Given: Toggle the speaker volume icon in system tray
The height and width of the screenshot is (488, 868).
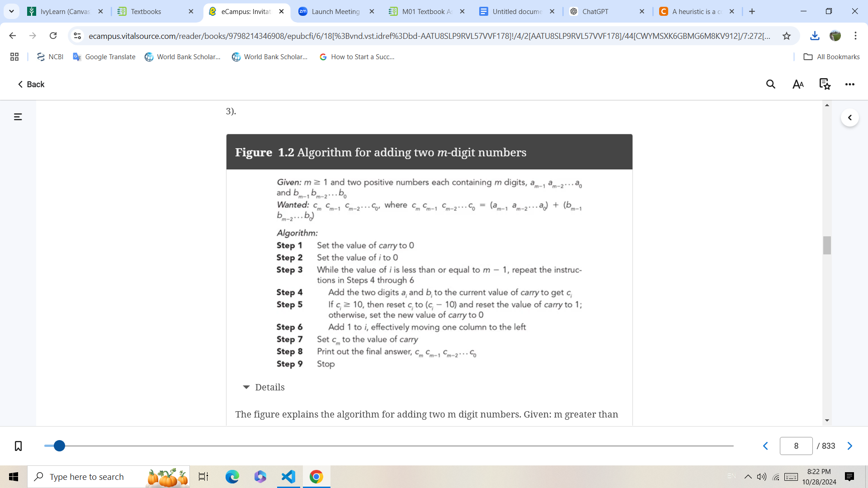Looking at the screenshot, I should [762, 476].
